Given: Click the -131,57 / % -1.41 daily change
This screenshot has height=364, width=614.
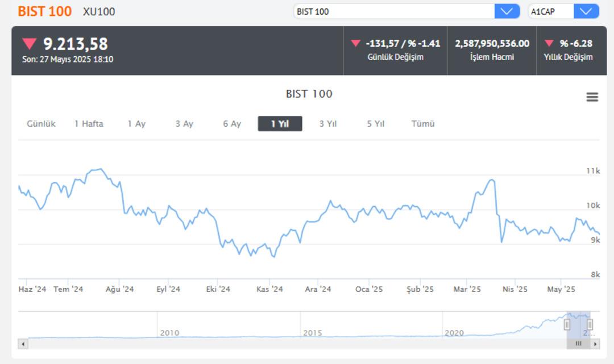Looking at the screenshot, I should tap(403, 43).
